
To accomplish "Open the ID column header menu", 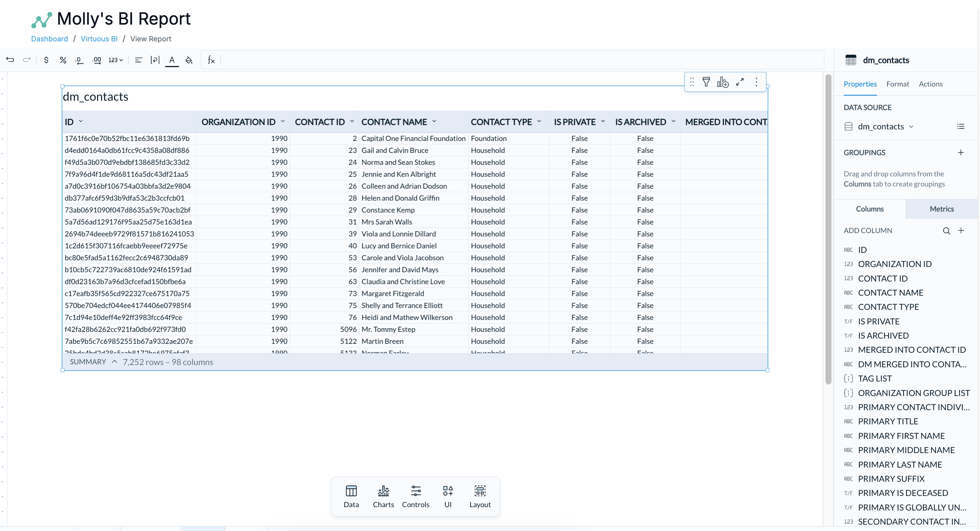I will (81, 121).
